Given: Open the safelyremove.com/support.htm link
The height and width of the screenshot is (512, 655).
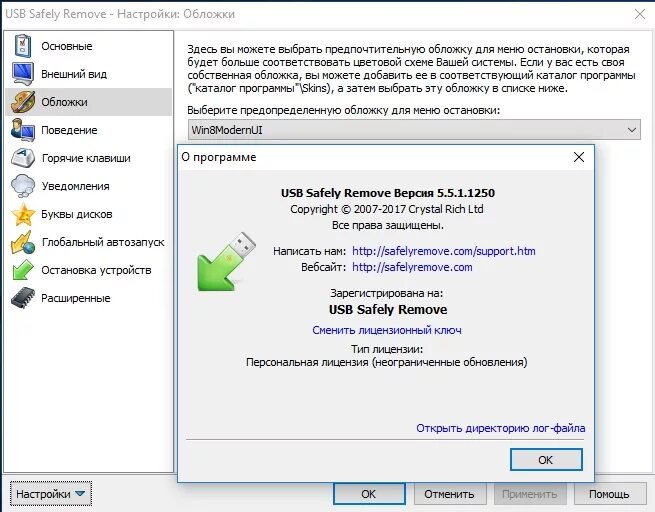Looking at the screenshot, I should point(444,251).
